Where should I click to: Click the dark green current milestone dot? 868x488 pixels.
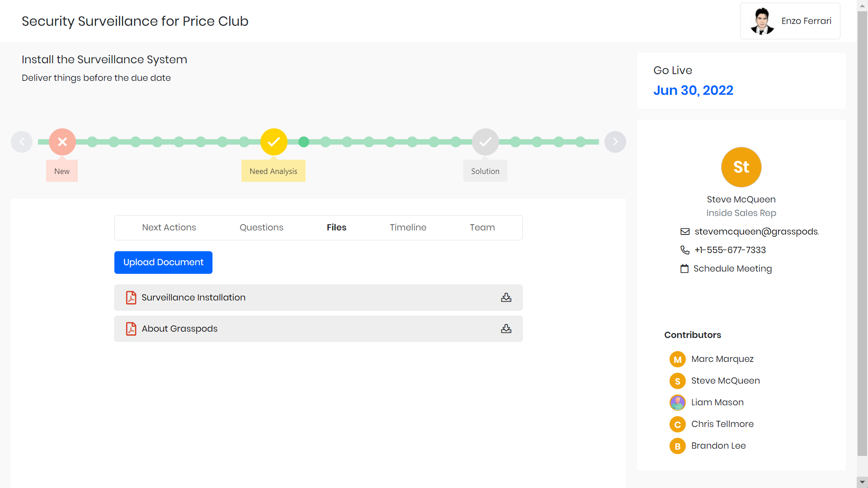pyautogui.click(x=304, y=142)
